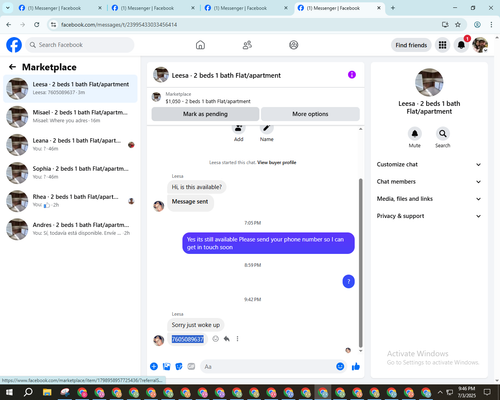The width and height of the screenshot is (500, 400).
Task: Go back in the browser toolbar
Action: pos(9,24)
